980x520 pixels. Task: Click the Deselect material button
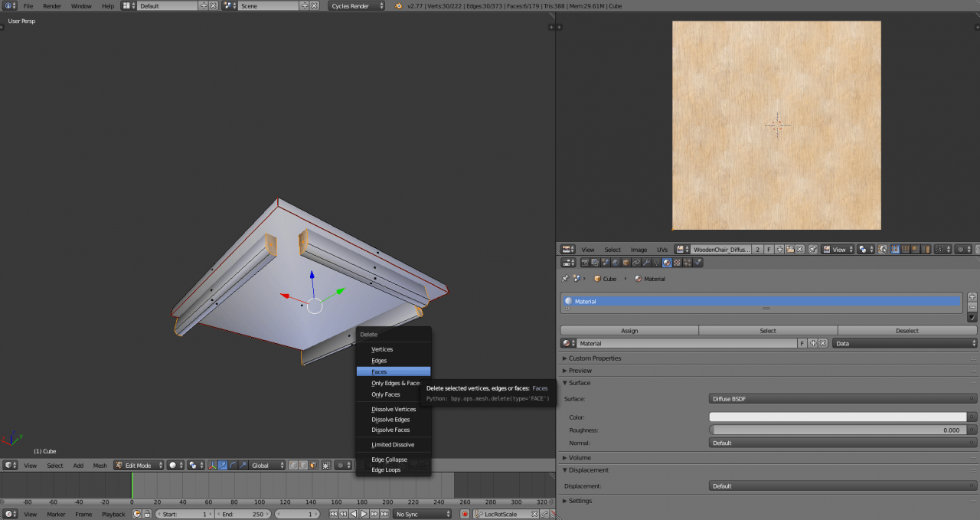click(906, 331)
